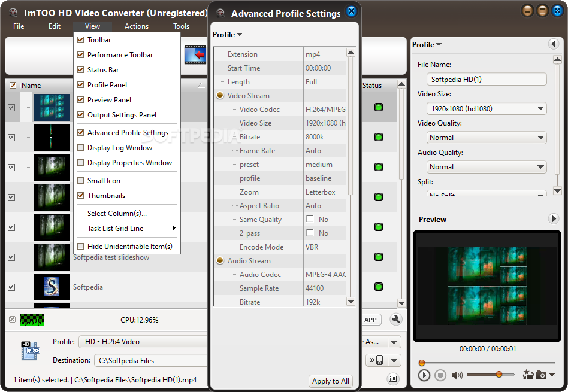The image size is (568, 392).
Task: Click the CPU usage graph
Action: click(x=32, y=320)
